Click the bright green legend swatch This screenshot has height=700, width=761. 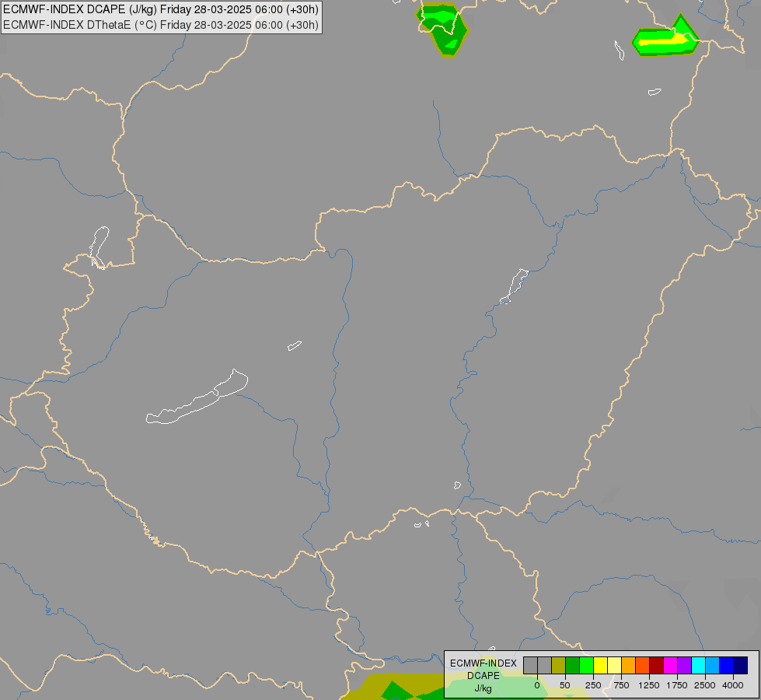click(x=586, y=665)
